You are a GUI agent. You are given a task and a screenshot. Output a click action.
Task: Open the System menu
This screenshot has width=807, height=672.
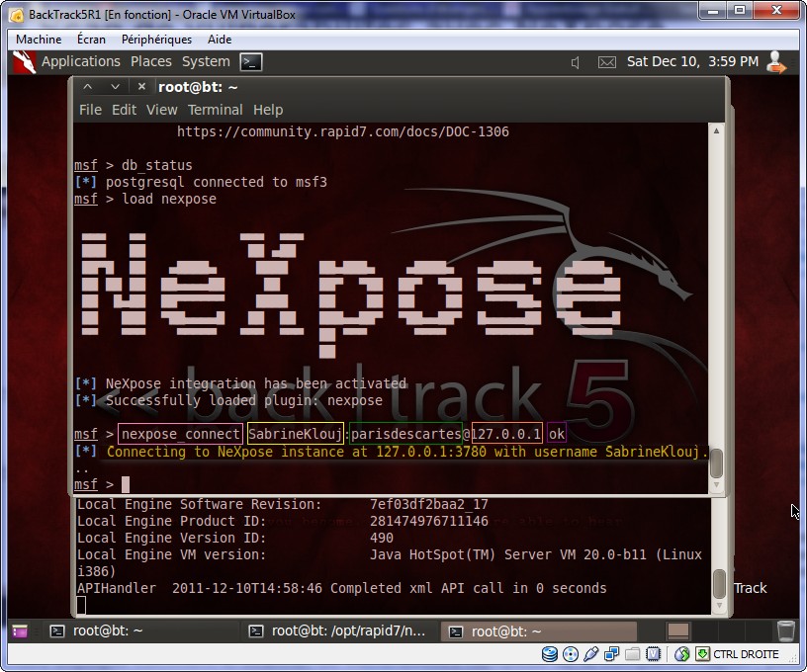pyautogui.click(x=206, y=61)
